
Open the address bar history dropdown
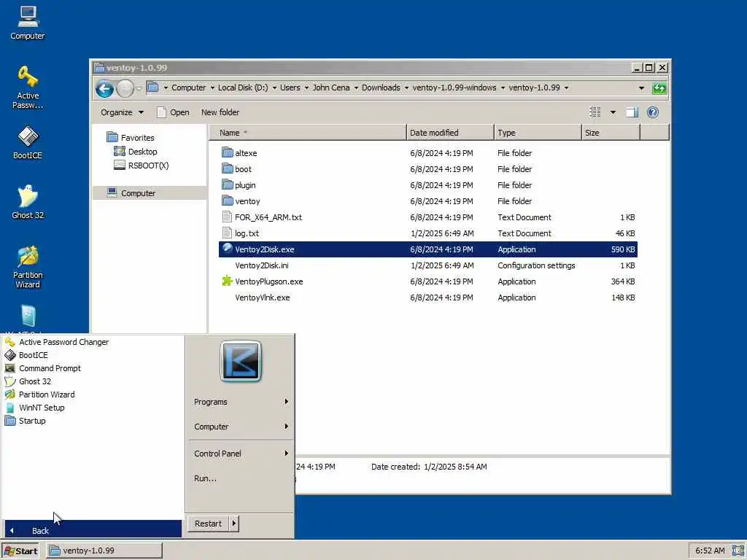click(x=641, y=88)
